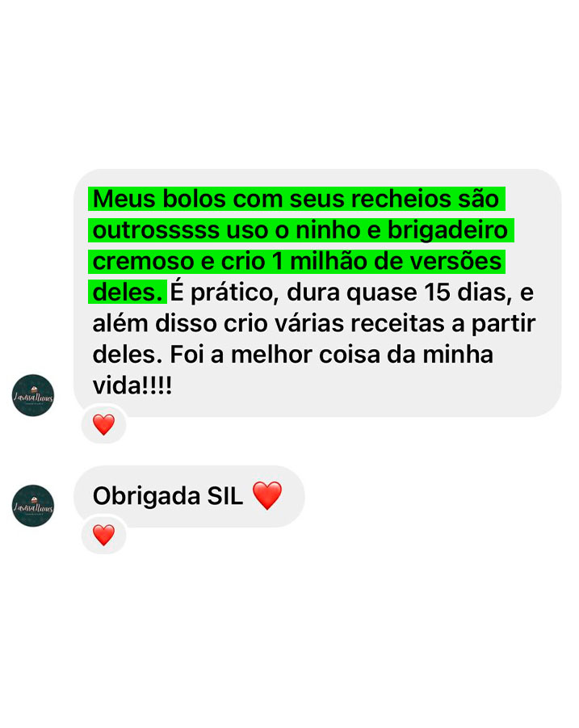Select the words "além disso"
This screenshot has width=579, height=728.
[x=154, y=324]
